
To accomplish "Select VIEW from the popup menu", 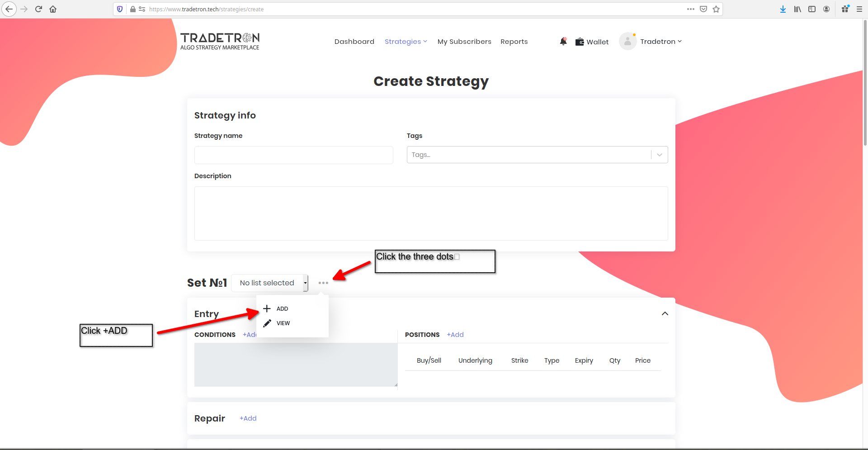I will 283,323.
